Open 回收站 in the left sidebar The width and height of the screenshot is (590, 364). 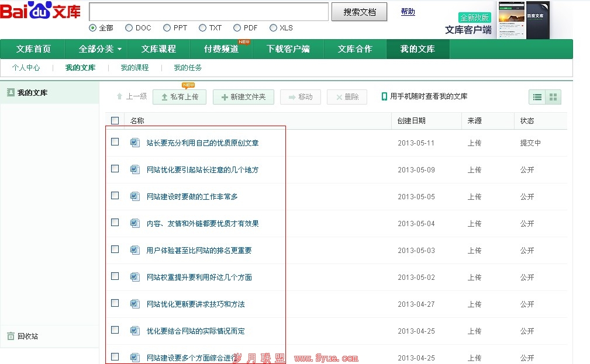point(28,336)
